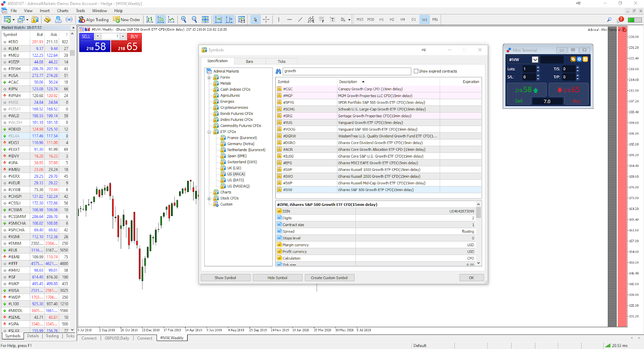This screenshot has width=644, height=349.
Task: Click the search magnifier in toolbar
Action: [x=609, y=19]
